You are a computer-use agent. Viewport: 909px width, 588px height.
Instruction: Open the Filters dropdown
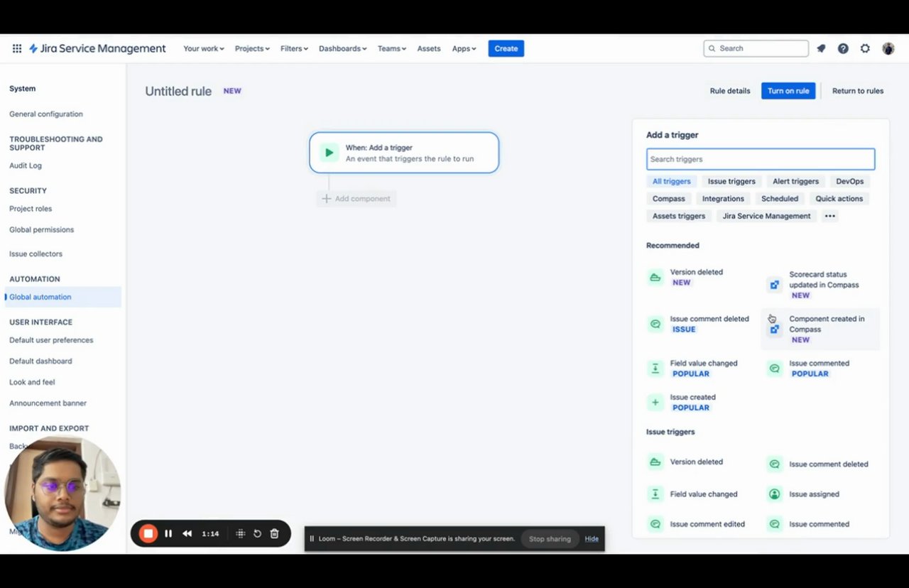click(294, 48)
